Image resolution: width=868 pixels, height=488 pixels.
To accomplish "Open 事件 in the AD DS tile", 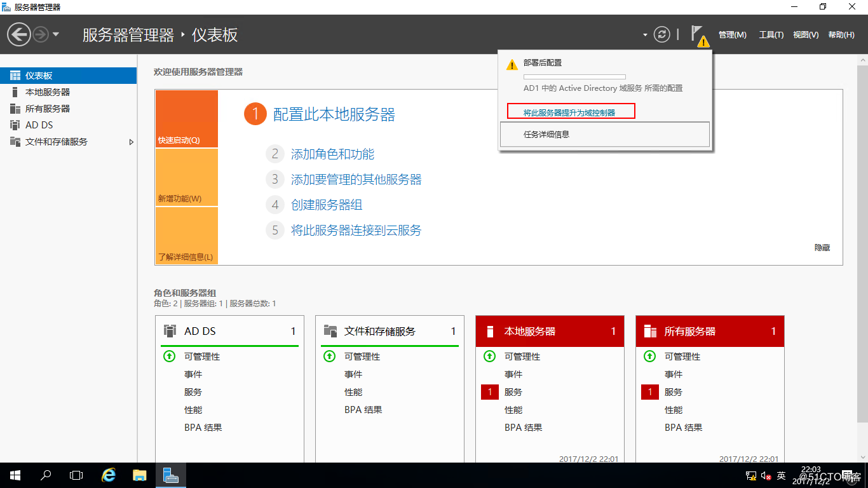I will point(193,374).
